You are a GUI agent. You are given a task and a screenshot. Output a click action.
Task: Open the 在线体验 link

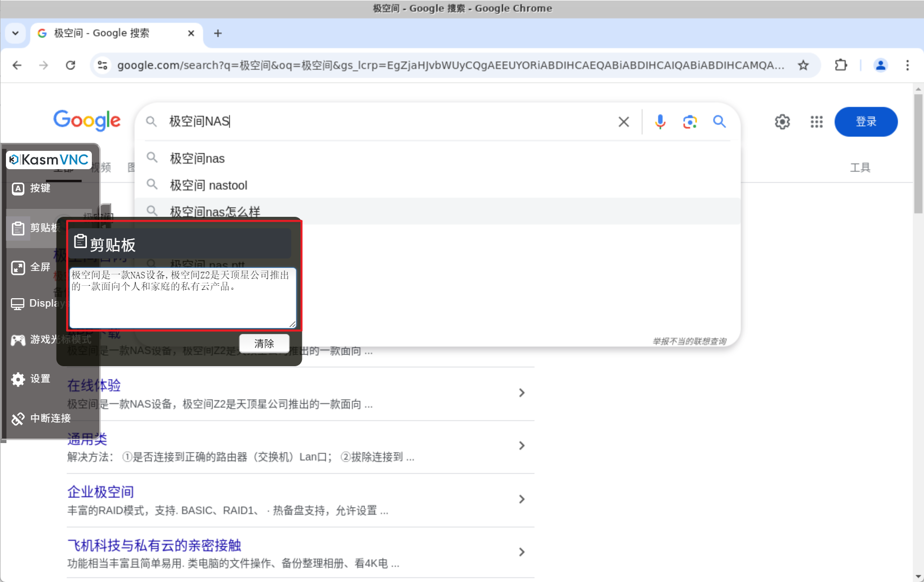point(94,386)
